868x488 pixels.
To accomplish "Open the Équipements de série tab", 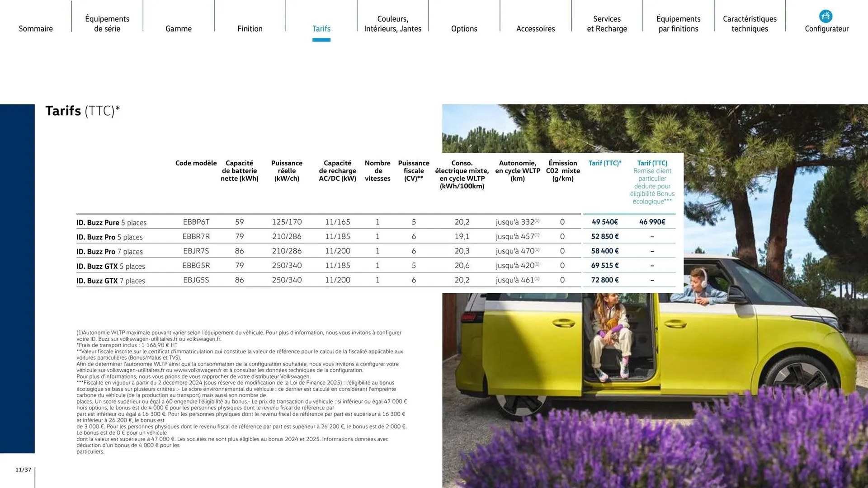I will (x=107, y=23).
